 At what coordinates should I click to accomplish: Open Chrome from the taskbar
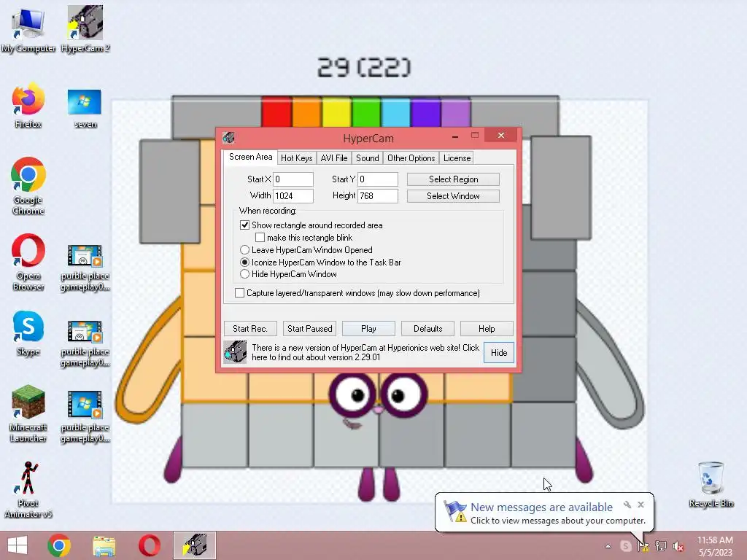tap(59, 545)
